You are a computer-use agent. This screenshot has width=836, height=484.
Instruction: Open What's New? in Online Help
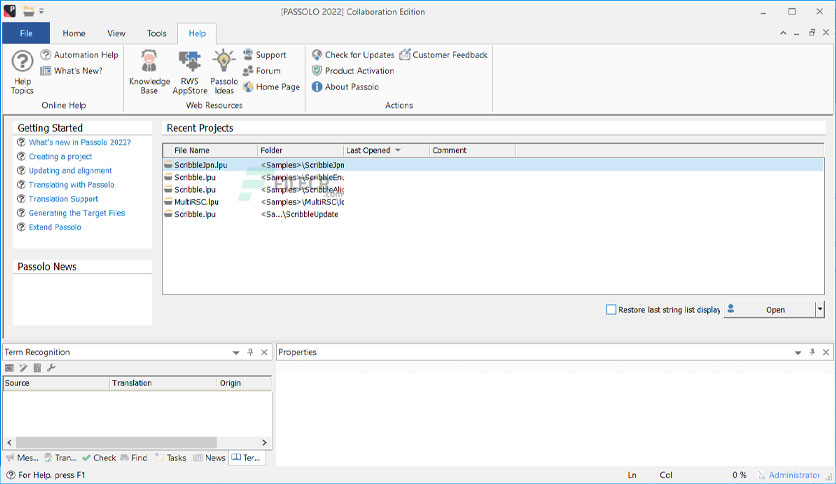click(71, 71)
